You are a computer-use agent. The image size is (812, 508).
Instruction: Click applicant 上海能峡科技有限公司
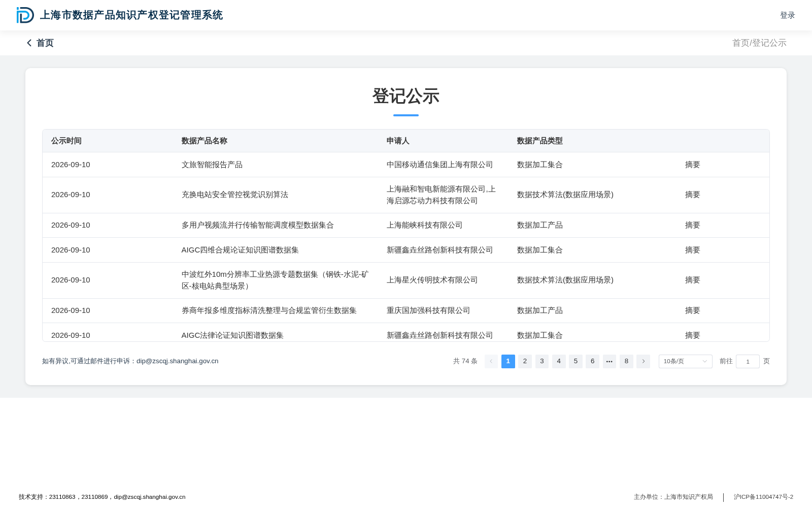coord(424,225)
